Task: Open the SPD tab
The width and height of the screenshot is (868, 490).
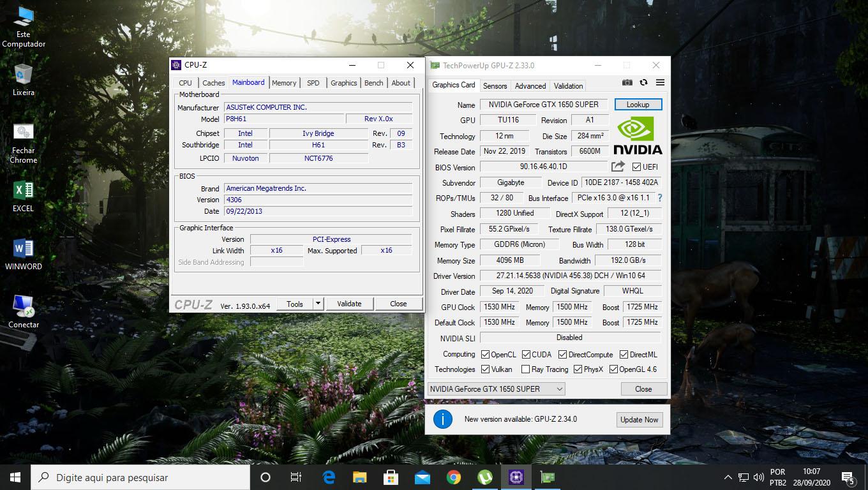Action: click(313, 83)
